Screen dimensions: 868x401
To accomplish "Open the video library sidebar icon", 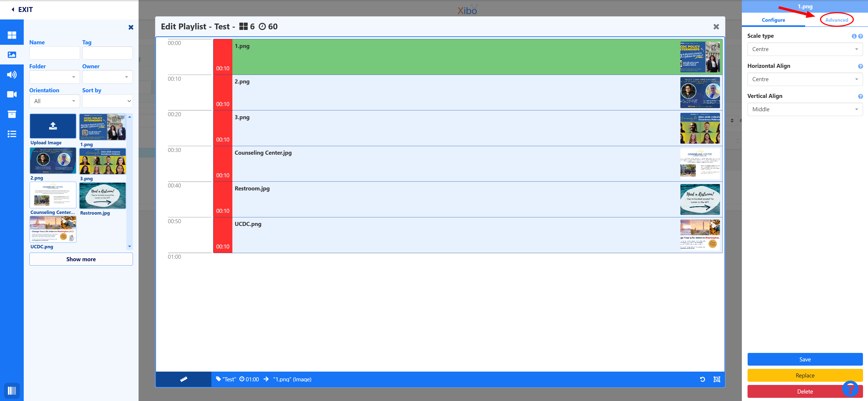I will 12,95.
